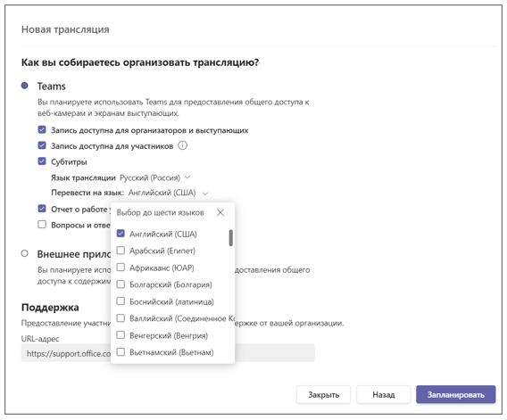507x420 pixels.
Task: Check Венгерский (Венгрия) language
Action: tap(121, 335)
